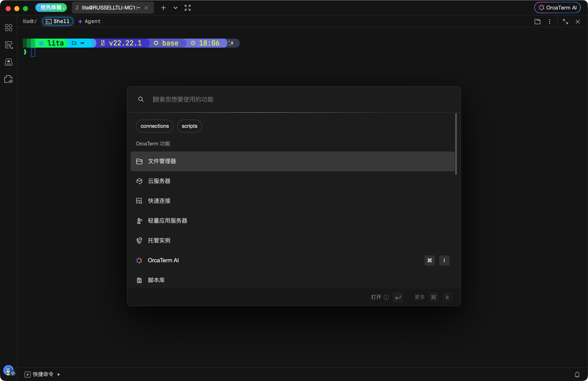Open the notifications bell icon

pyautogui.click(x=577, y=374)
